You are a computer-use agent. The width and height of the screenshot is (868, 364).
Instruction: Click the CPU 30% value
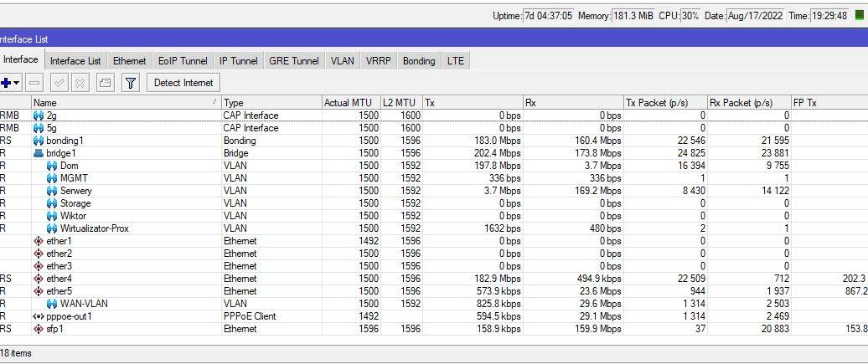coord(690,16)
